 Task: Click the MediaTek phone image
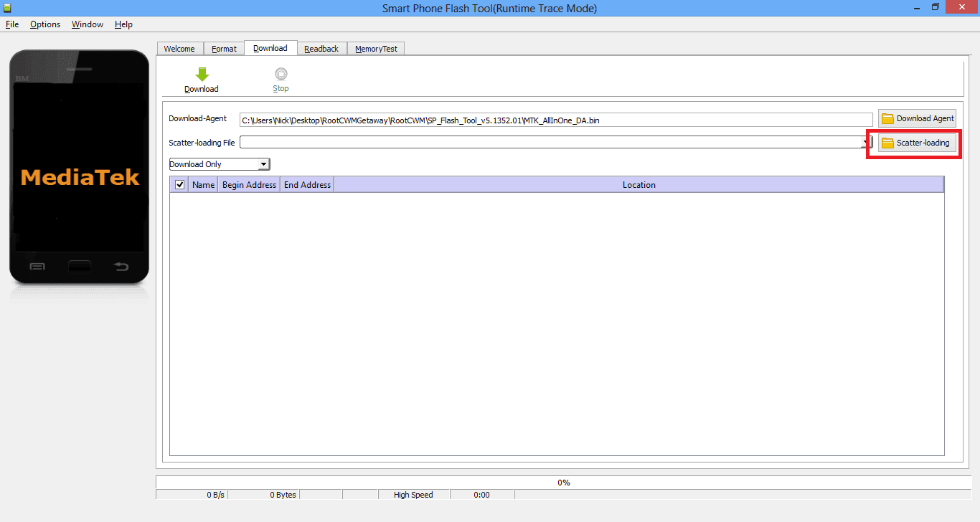79,167
